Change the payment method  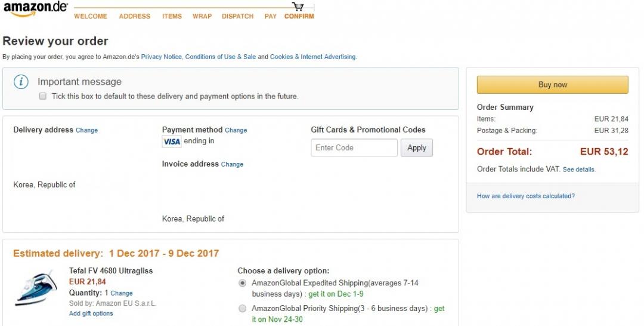tap(236, 130)
